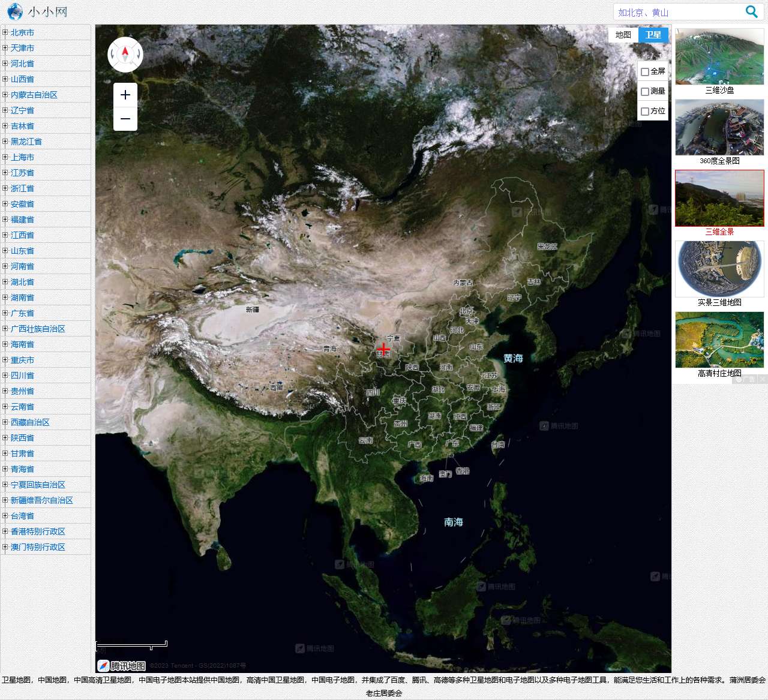Expand the 内蒙古自治区 tree node
This screenshot has height=700, width=768.
[x=5, y=95]
